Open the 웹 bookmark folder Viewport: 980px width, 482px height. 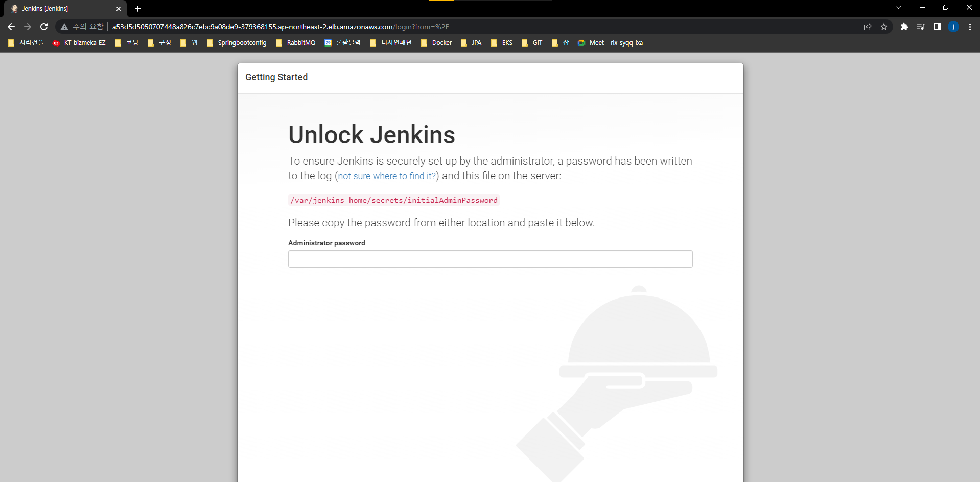[189, 43]
